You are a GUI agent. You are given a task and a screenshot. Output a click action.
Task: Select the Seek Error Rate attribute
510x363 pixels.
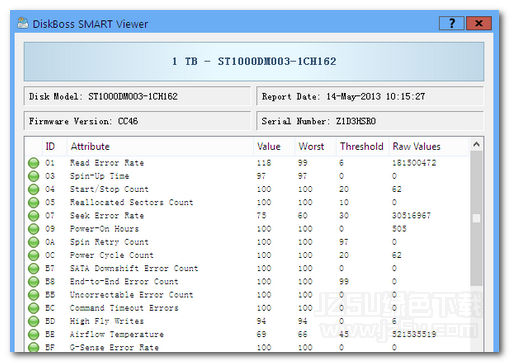click(107, 216)
